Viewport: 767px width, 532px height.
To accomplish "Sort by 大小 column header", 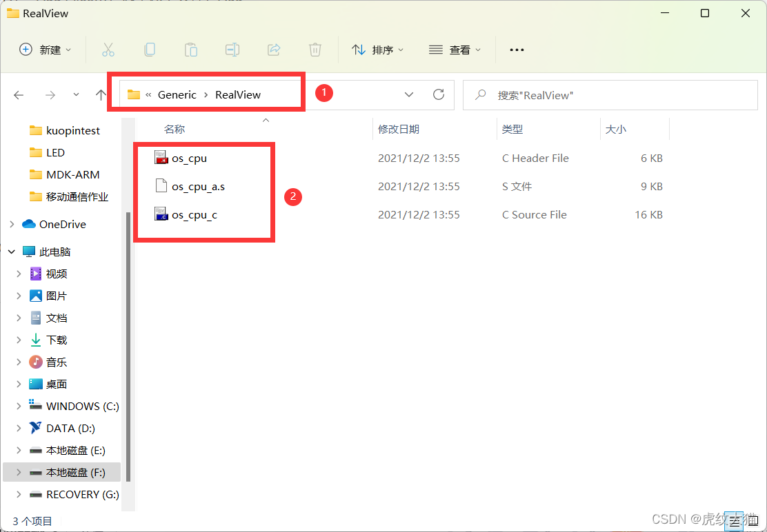I will click(x=616, y=129).
